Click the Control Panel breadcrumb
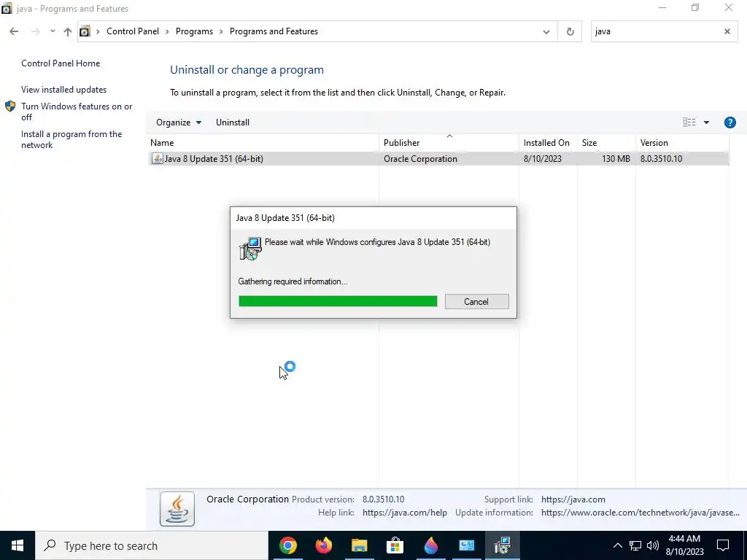This screenshot has width=747, height=560. [133, 31]
